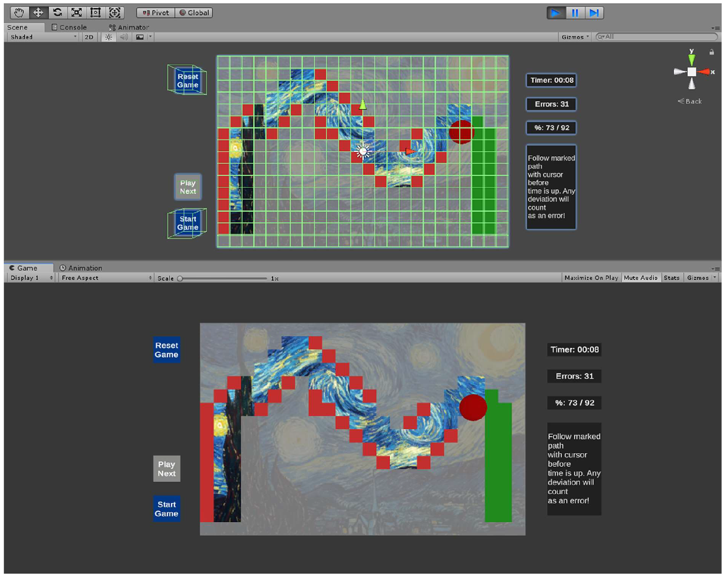Viewport: 728px width, 580px height.
Task: Toggle scene lighting sun icon
Action: [109, 37]
